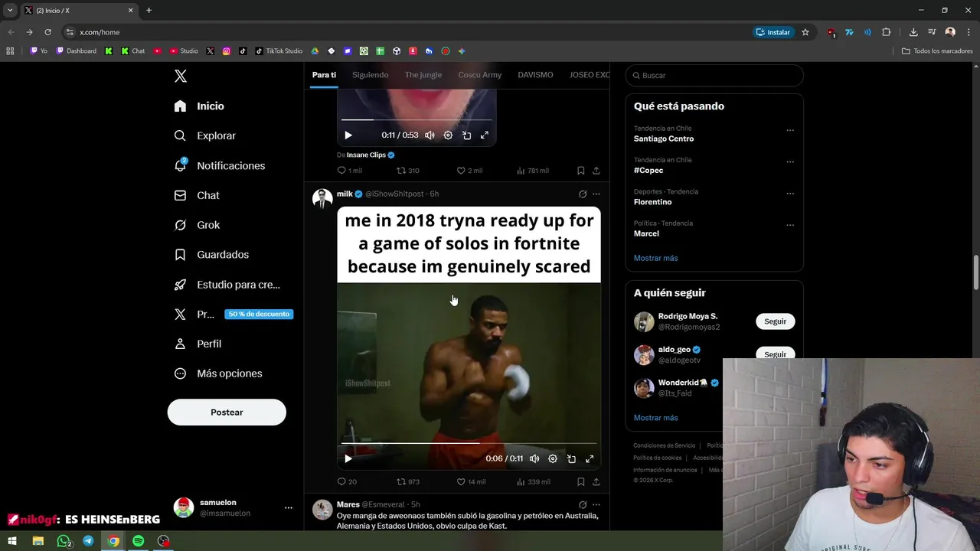Open more options for Santiago Centro trend
Viewport: 980px width, 551px height.
coord(790,130)
